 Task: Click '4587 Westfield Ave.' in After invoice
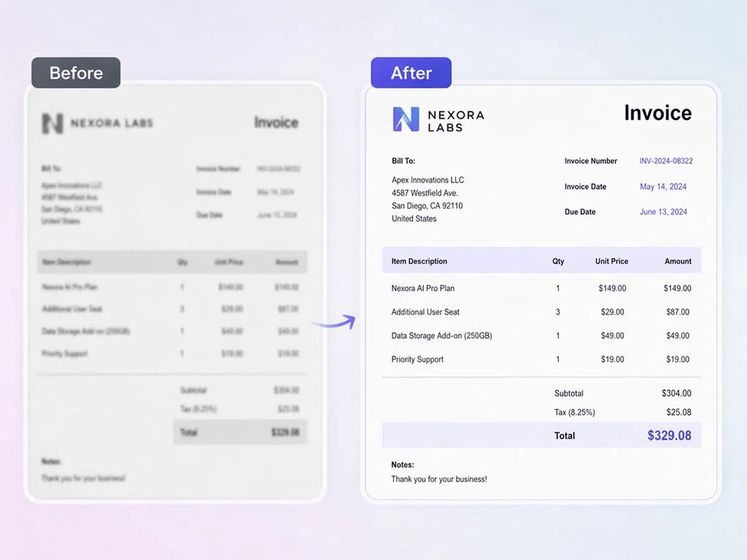[x=425, y=193]
